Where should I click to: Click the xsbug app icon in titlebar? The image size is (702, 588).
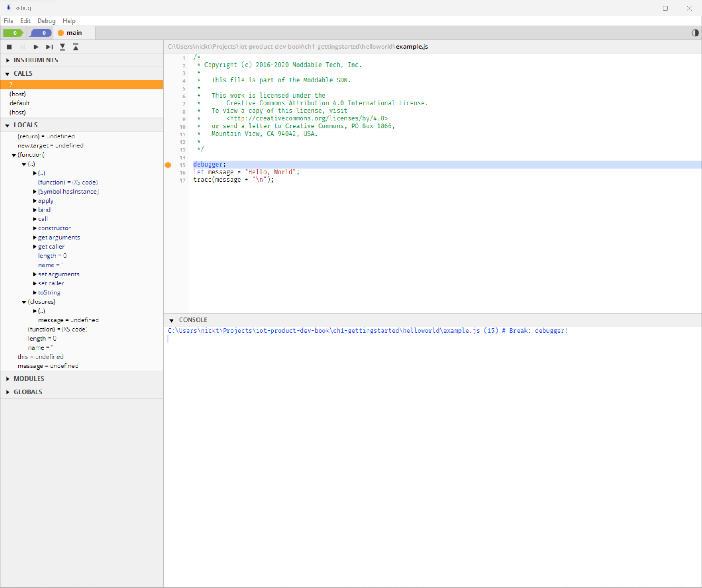tap(8, 8)
